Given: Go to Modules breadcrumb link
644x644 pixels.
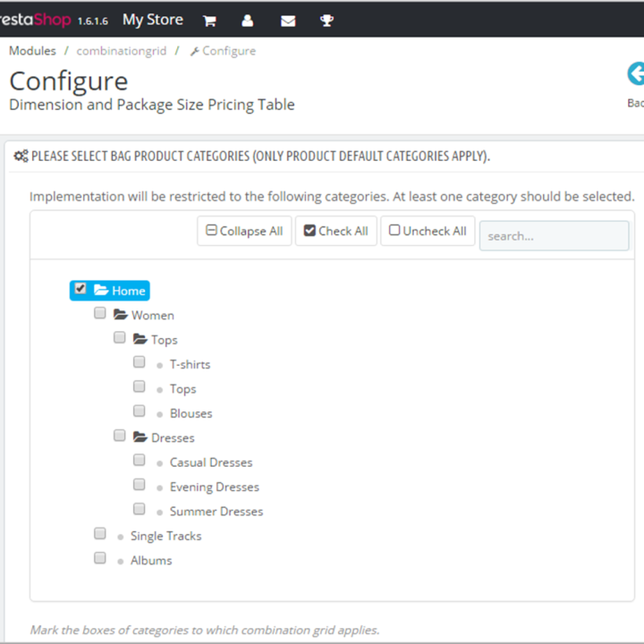Looking at the screenshot, I should [x=32, y=51].
